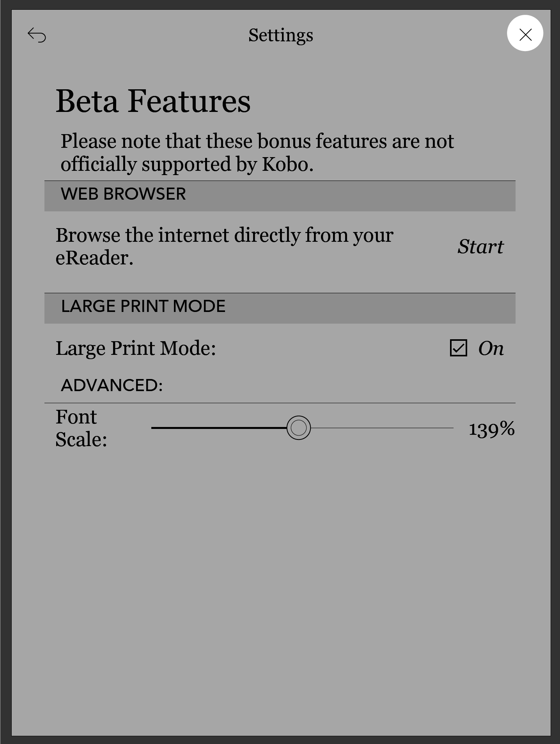Screen dimensions: 560x744
Task: Click the 'Browse the internet' description text
Action: pos(224,246)
